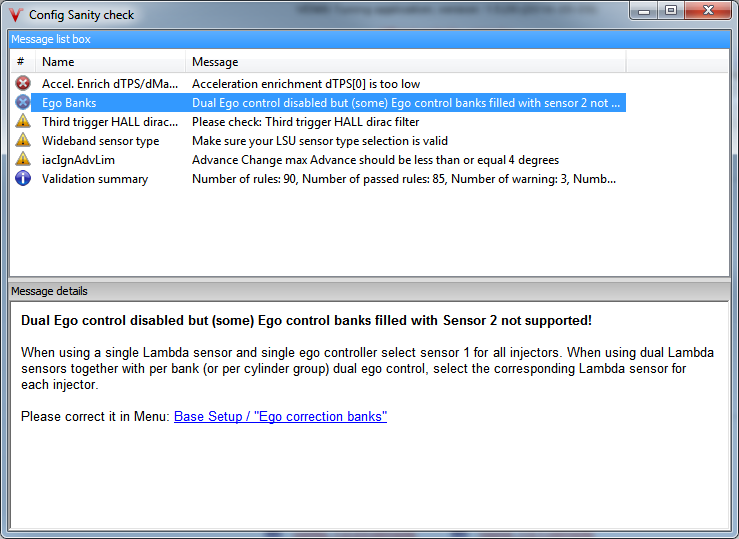Click message 'Advance Change max Advance should be less'
This screenshot has width=739, height=539.
[x=375, y=160]
